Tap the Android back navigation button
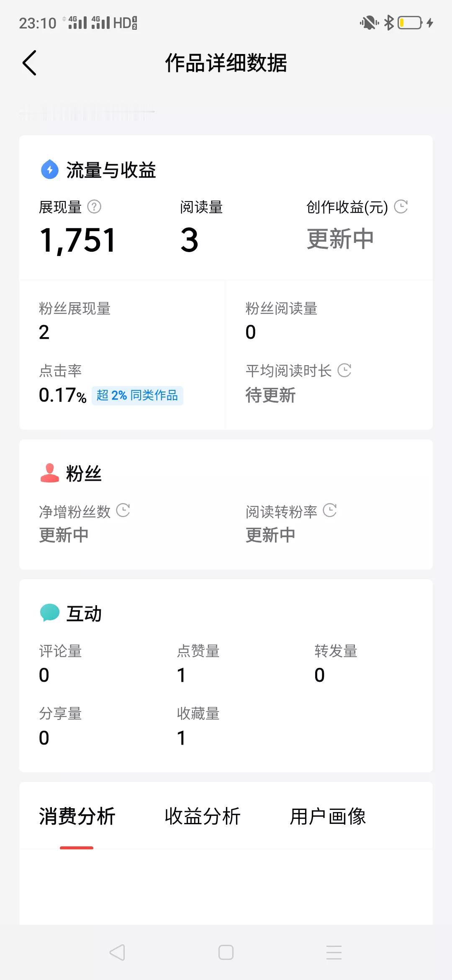This screenshot has width=452, height=980. 117,952
